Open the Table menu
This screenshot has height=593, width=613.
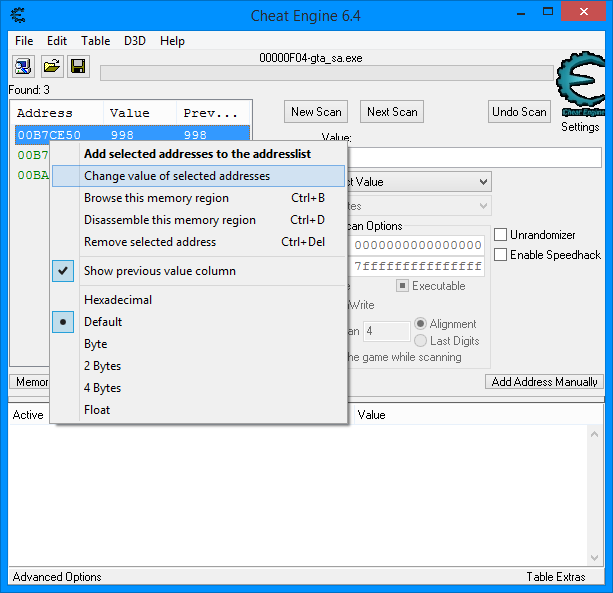[x=95, y=41]
